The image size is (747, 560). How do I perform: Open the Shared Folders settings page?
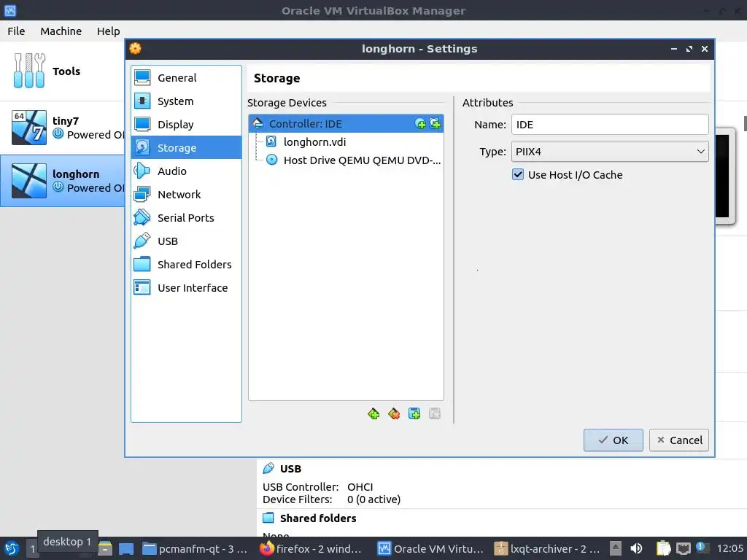pos(186,264)
